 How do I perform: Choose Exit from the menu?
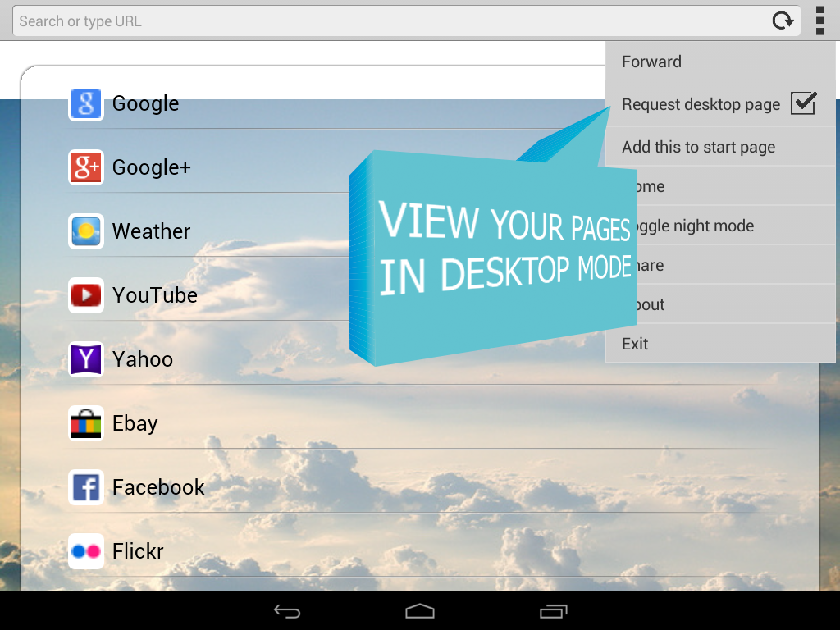click(720, 344)
